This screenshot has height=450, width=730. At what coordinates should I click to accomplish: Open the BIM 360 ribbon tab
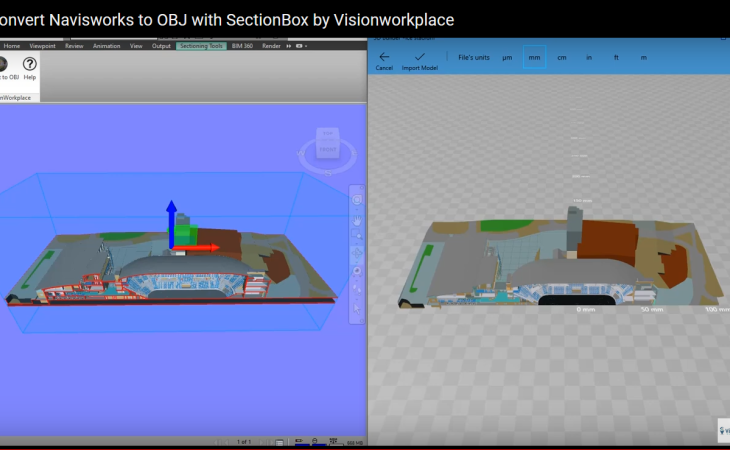coord(242,46)
